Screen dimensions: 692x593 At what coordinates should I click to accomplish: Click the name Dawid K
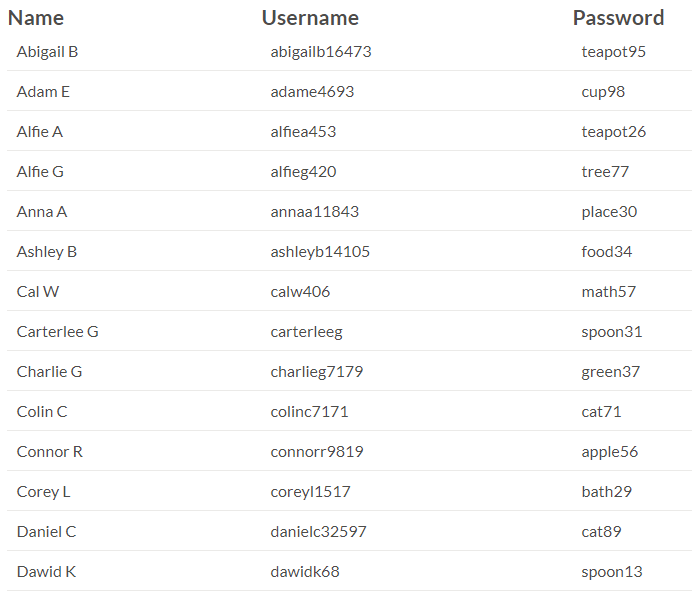click(x=46, y=571)
